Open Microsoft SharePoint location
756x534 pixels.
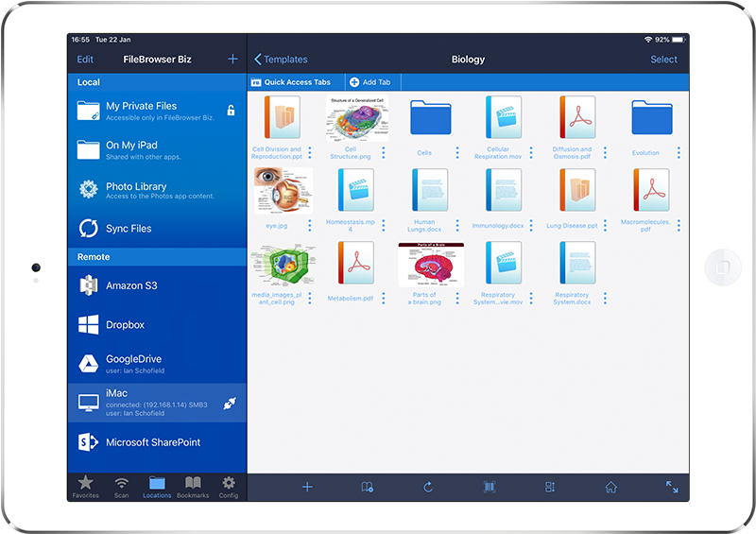pyautogui.click(x=157, y=442)
